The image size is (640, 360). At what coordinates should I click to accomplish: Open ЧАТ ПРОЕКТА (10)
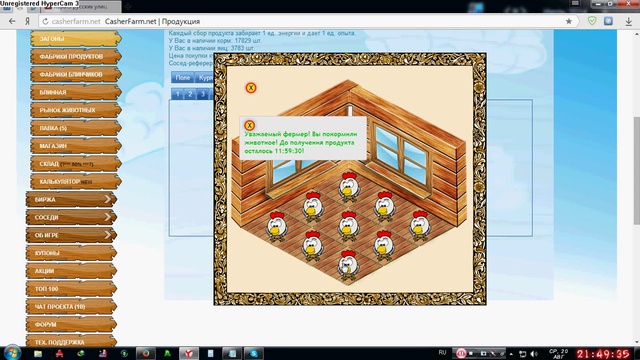71,307
